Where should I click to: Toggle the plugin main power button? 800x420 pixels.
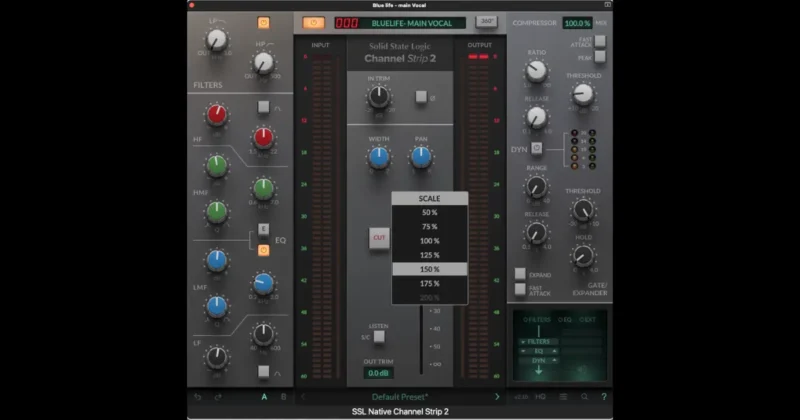coord(313,23)
